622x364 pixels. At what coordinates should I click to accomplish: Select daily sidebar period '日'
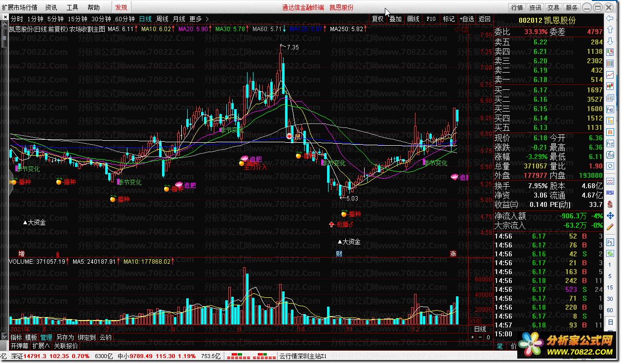pyautogui.click(x=610, y=322)
